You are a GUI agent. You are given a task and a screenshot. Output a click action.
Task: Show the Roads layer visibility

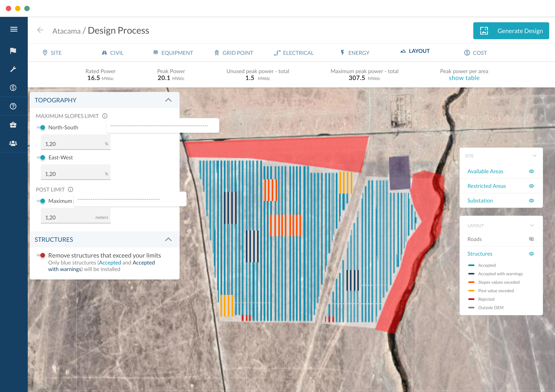pos(531,239)
